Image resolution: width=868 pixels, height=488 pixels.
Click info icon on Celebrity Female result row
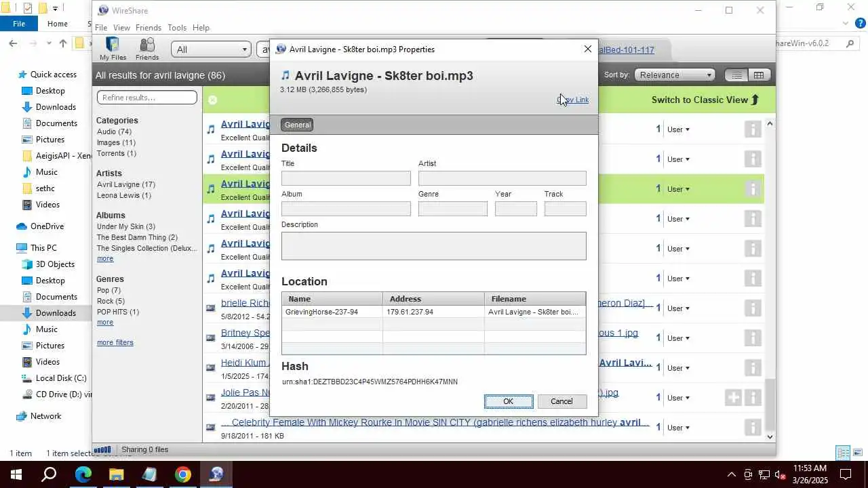click(753, 428)
